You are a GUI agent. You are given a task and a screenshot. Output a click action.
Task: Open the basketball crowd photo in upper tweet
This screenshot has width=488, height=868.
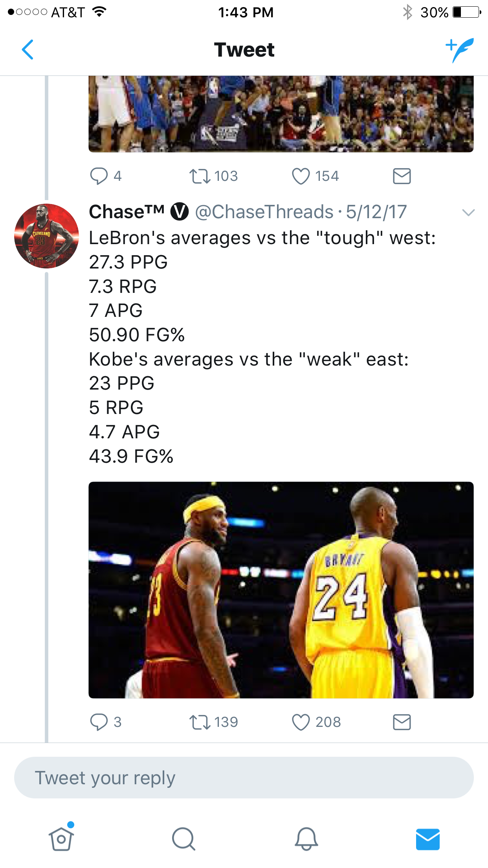(x=281, y=114)
